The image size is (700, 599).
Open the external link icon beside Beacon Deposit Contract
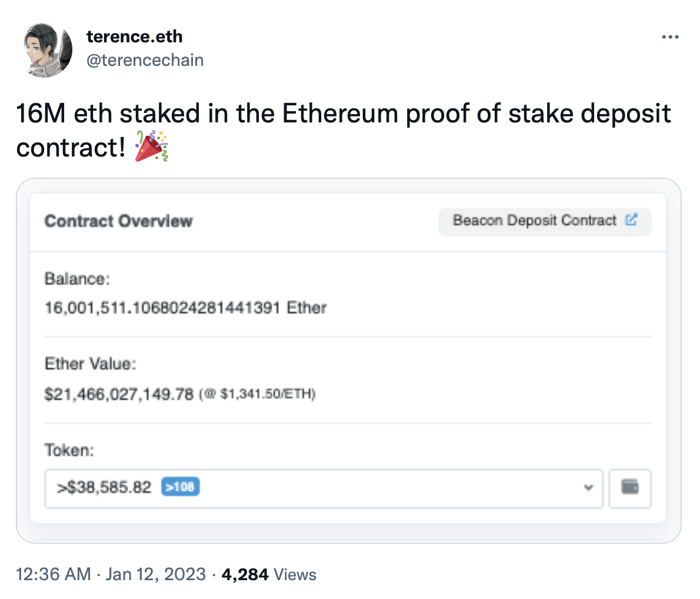coord(631,219)
